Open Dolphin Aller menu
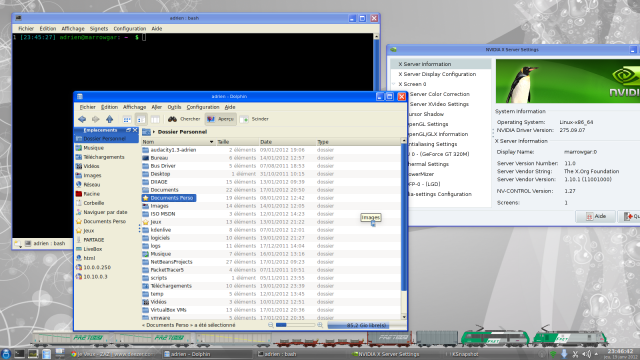640x360 pixels. 157,107
